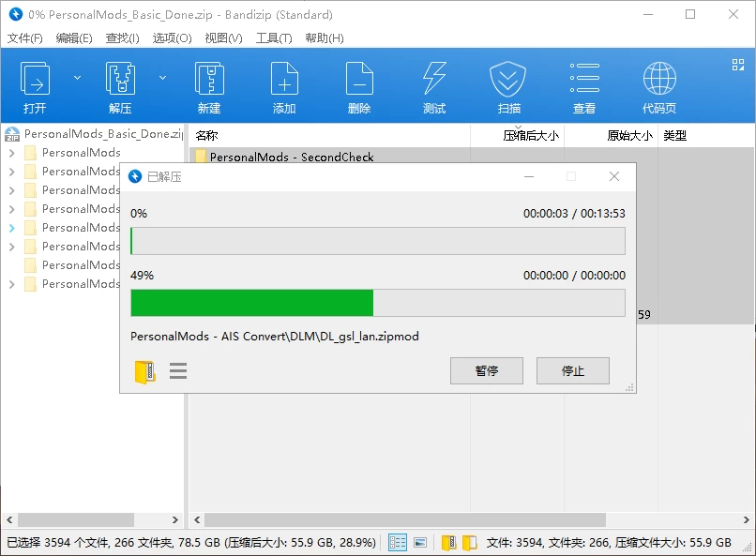756x556 pixels.
Task: Click the hamburger menu icon in extraction dialog
Action: click(178, 371)
